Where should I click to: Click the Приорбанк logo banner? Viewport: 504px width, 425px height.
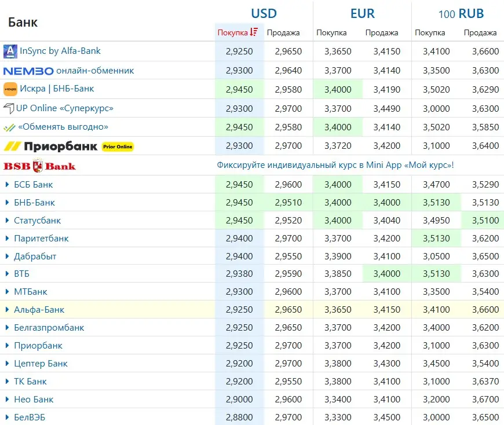[50, 146]
